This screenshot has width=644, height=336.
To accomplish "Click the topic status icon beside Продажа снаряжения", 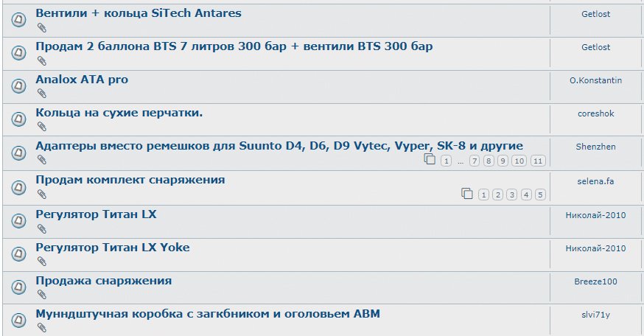I will [18, 287].
